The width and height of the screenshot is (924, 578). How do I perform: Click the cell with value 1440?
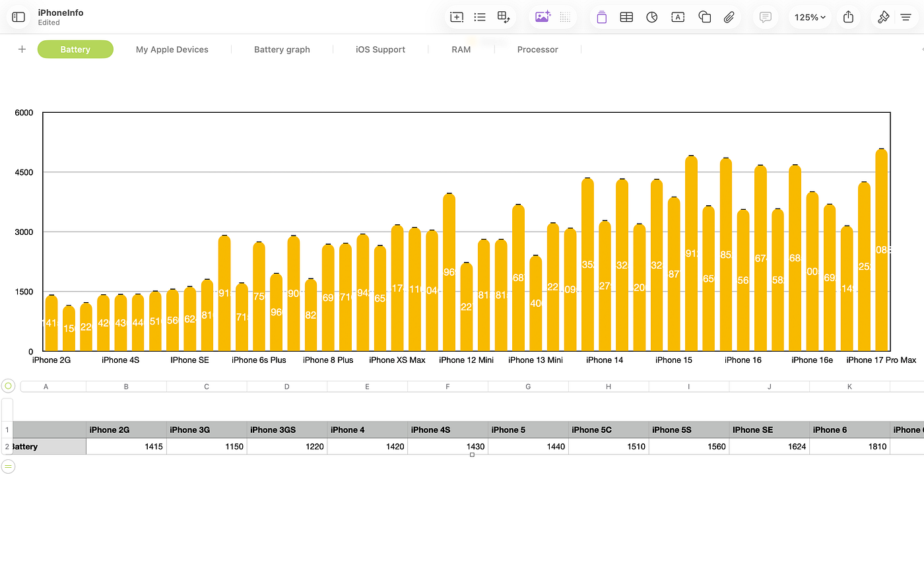[528, 447]
